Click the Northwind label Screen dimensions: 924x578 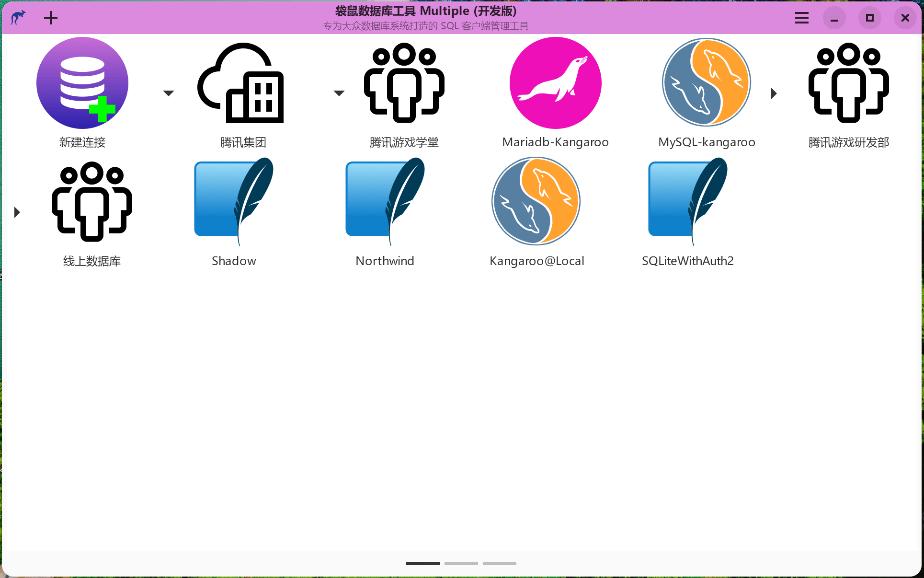pyautogui.click(x=385, y=261)
